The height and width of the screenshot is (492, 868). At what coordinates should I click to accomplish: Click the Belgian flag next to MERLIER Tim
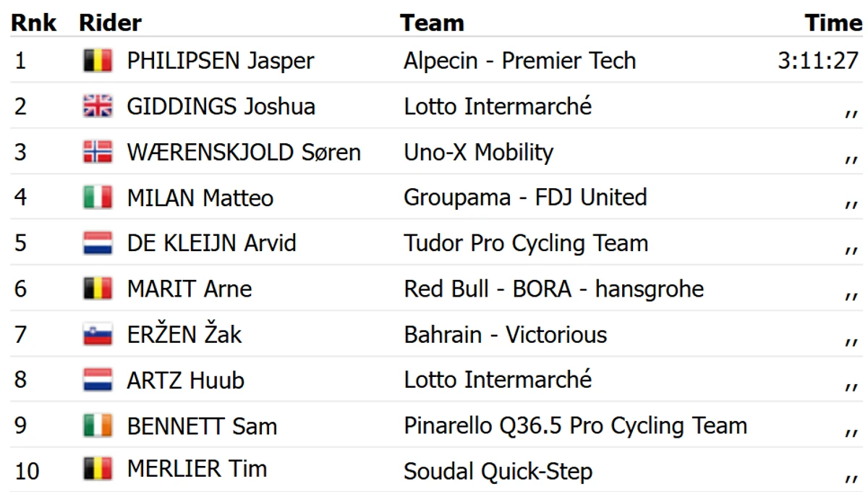point(98,470)
